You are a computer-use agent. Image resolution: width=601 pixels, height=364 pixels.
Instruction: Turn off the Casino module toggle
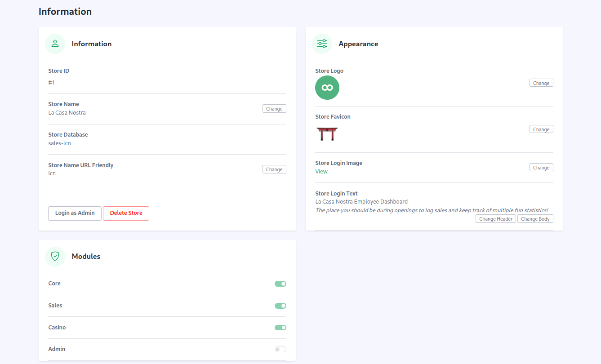[280, 328]
